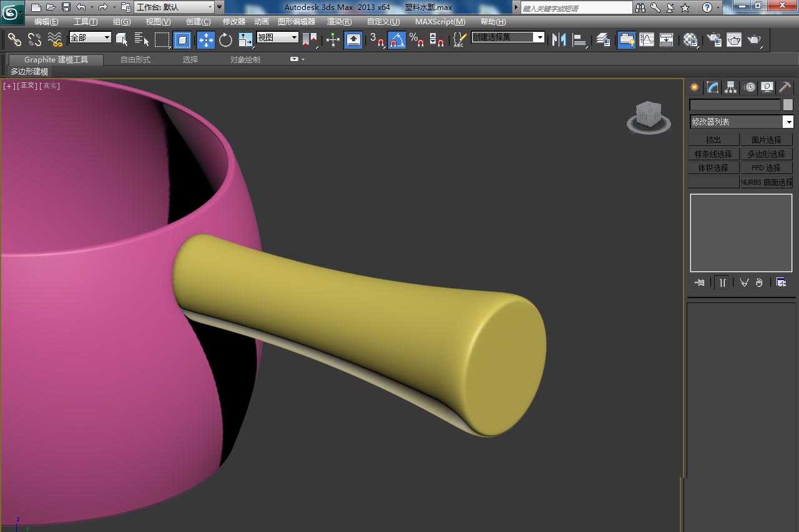Activate the Select and Rotate tool

(x=225, y=41)
